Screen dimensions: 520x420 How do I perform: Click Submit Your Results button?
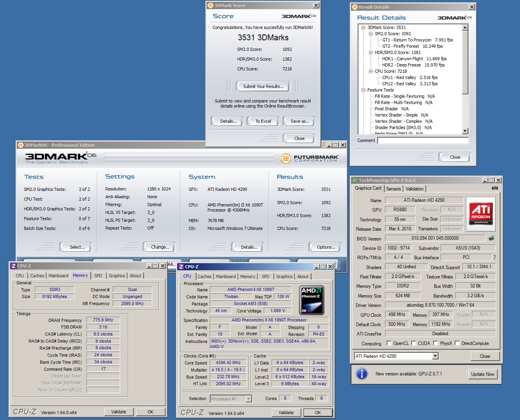(263, 86)
